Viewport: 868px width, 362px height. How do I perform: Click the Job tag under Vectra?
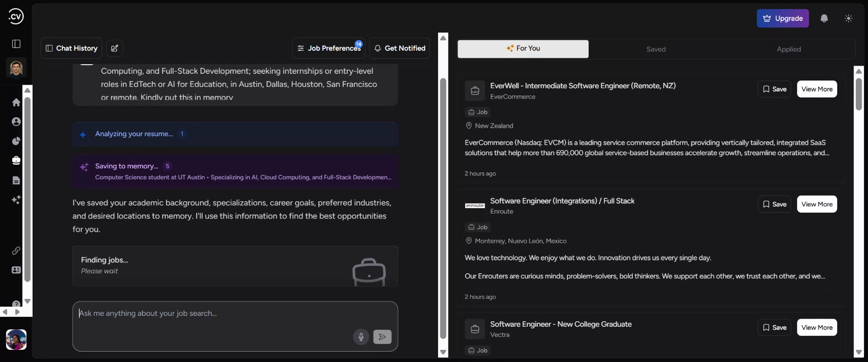tap(478, 351)
